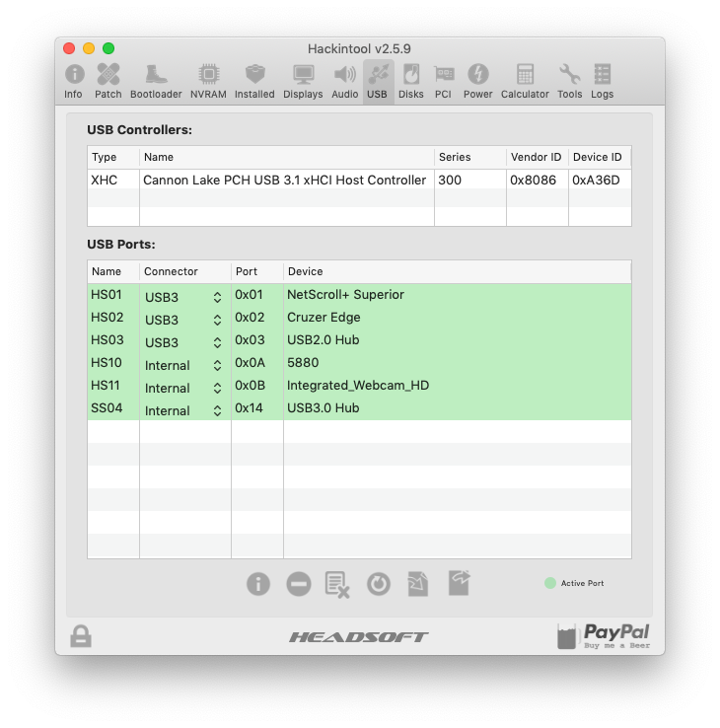Click the Device column header in USB Ports
Image resolution: width=720 pixels, height=728 pixels.
[458, 271]
